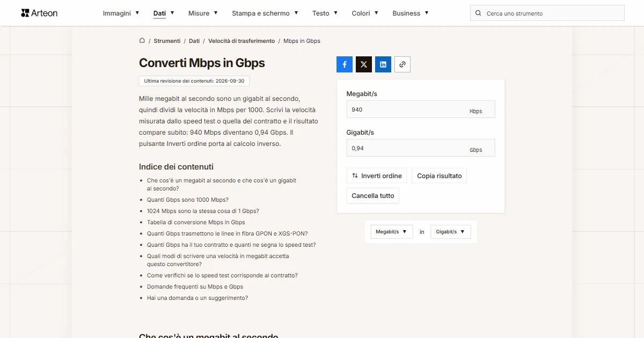Image resolution: width=644 pixels, height=338 pixels.
Task: Click Mbps in Gbps breadcrumb item
Action: pyautogui.click(x=302, y=41)
